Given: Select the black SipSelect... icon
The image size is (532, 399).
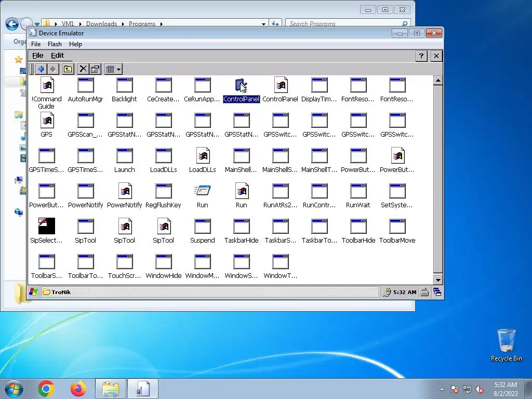Looking at the screenshot, I should [46, 226].
